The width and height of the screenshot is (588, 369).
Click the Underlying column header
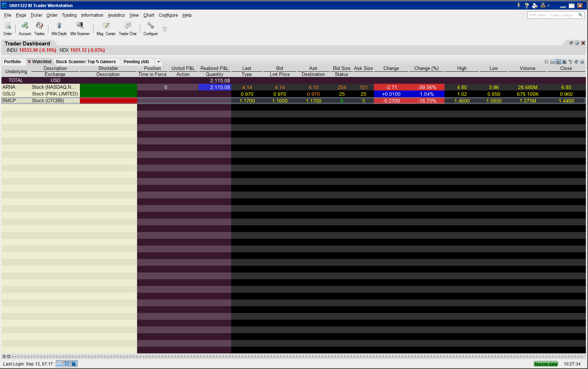coord(16,71)
